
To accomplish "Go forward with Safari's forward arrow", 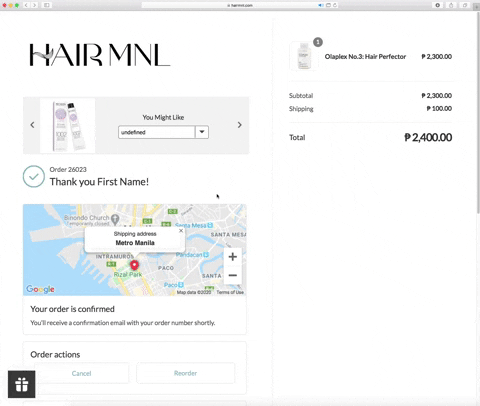I will click(34, 5).
